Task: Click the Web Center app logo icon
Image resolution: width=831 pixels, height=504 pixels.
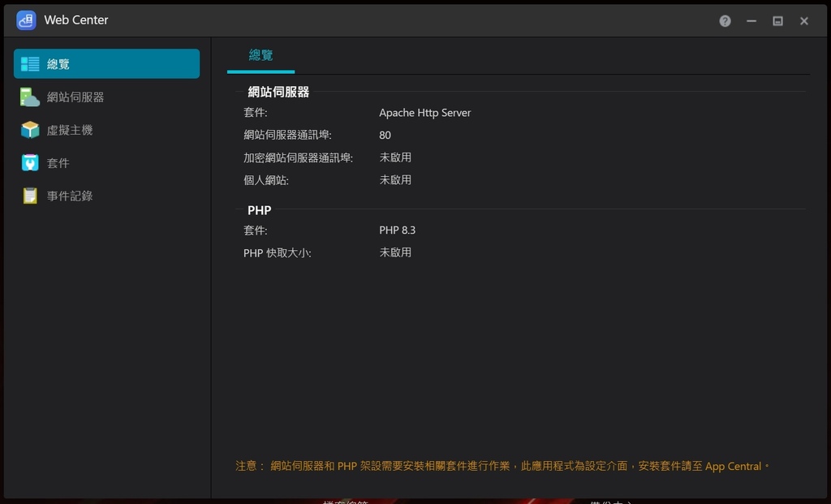Action: pyautogui.click(x=26, y=20)
